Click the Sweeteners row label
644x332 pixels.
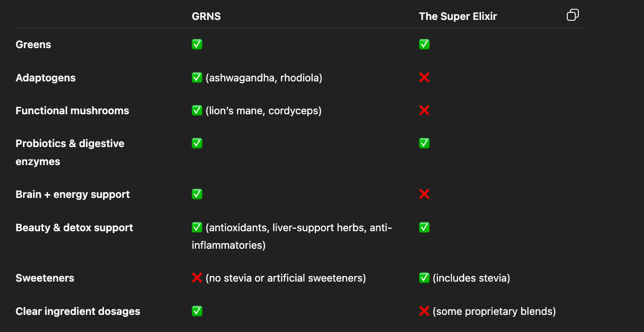(45, 278)
